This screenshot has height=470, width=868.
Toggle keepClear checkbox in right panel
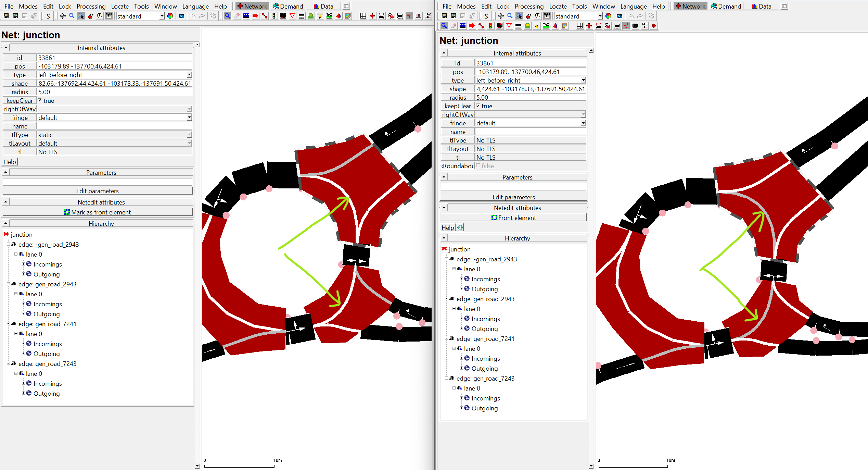[478, 106]
